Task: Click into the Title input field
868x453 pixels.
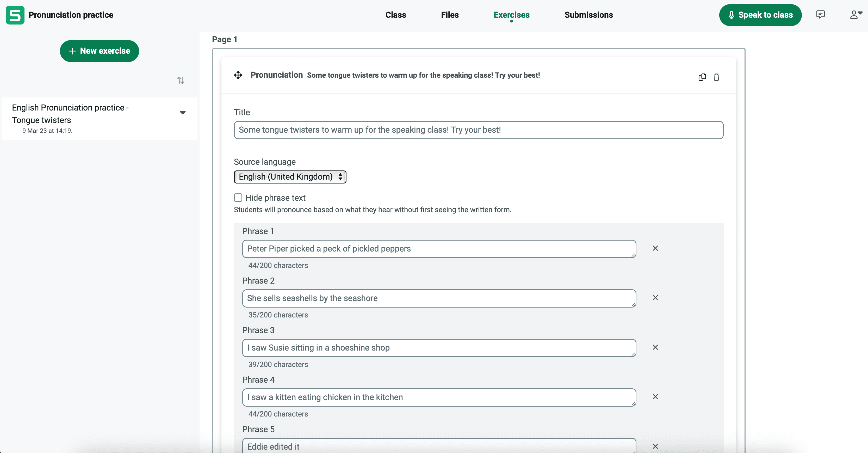Action: 479,130
